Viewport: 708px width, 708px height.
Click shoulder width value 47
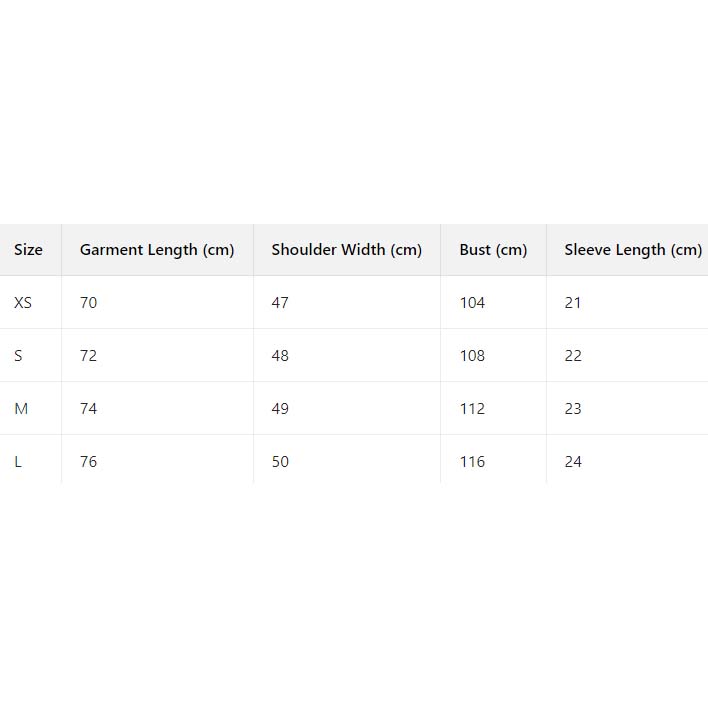pyautogui.click(x=280, y=303)
